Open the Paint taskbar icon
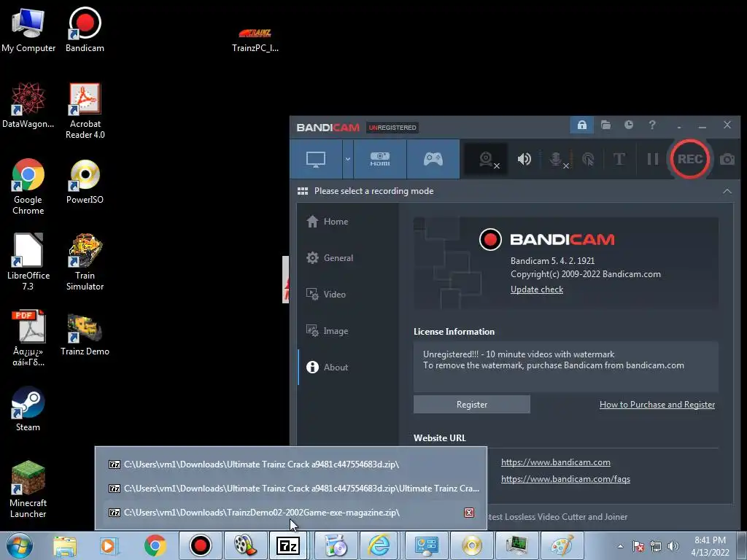This screenshot has height=560, width=747. pyautogui.click(x=562, y=545)
